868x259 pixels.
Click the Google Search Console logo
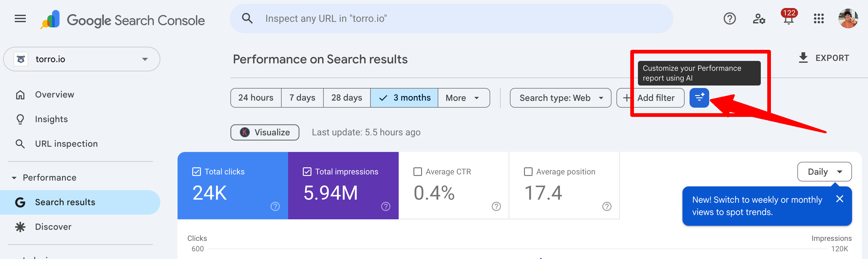point(122,20)
